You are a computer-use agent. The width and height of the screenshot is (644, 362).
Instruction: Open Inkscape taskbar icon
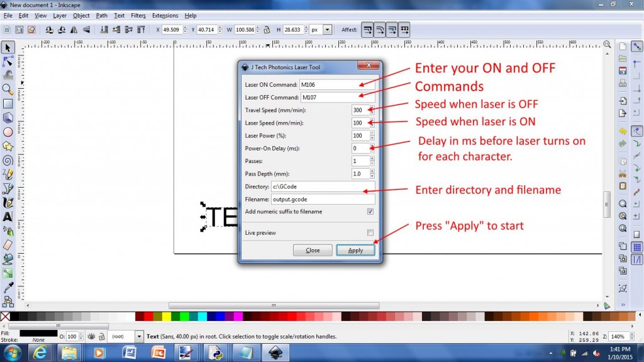pos(275,353)
